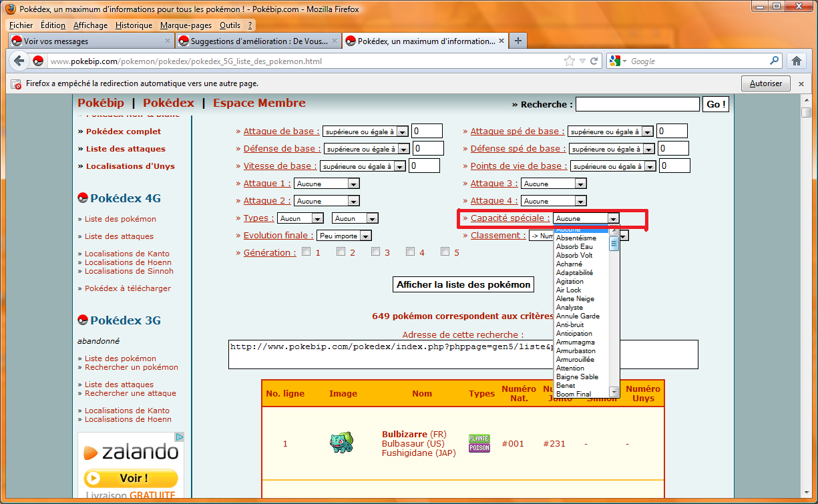Click the Firefox home icon
This screenshot has height=504, width=818.
click(x=796, y=61)
